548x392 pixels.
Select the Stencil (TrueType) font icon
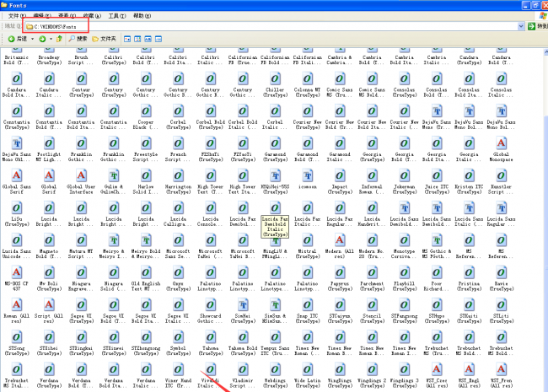[372, 304]
